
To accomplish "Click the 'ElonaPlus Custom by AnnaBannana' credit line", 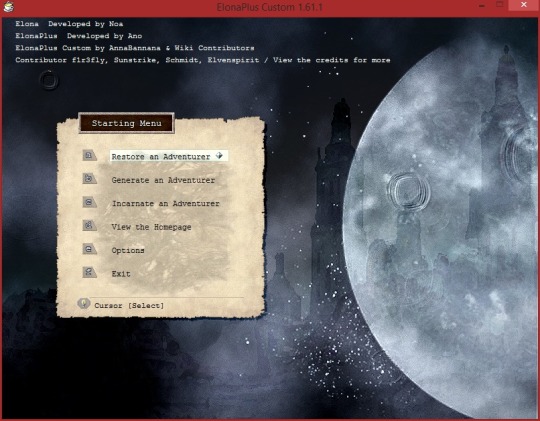I will point(135,48).
